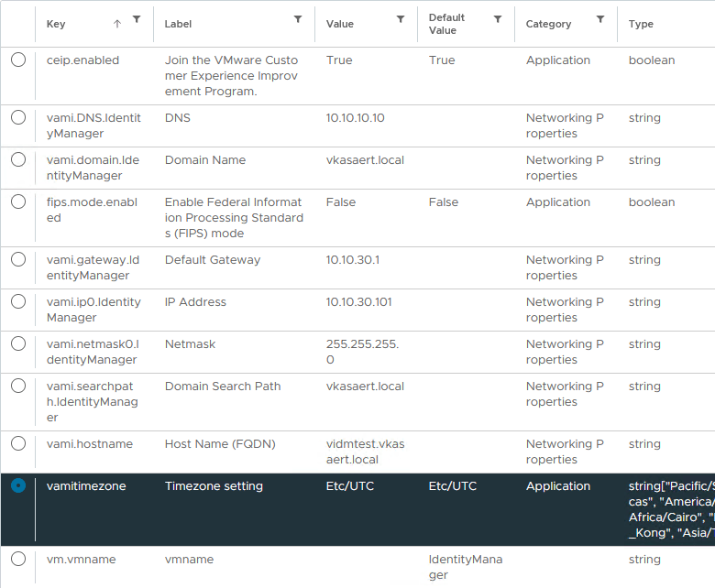
Task: Pick the vami.netmask0.IdentityManager radio button
Action: coord(18,343)
